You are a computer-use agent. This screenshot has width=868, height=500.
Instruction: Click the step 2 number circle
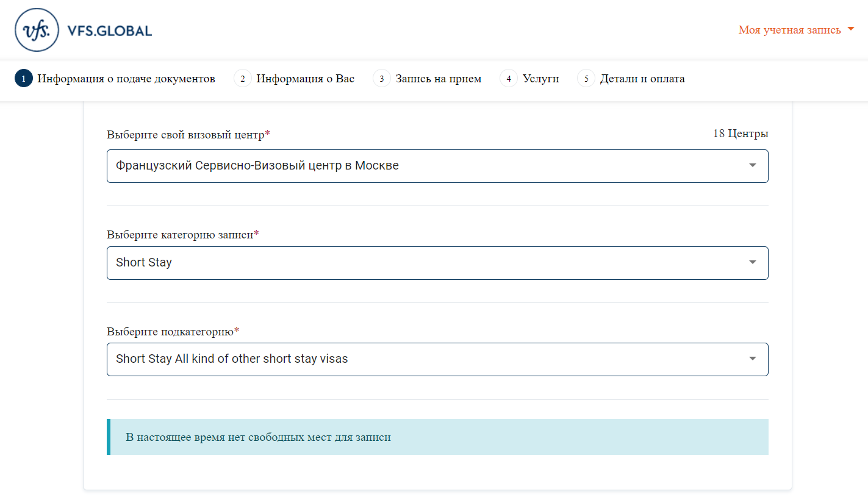click(242, 79)
